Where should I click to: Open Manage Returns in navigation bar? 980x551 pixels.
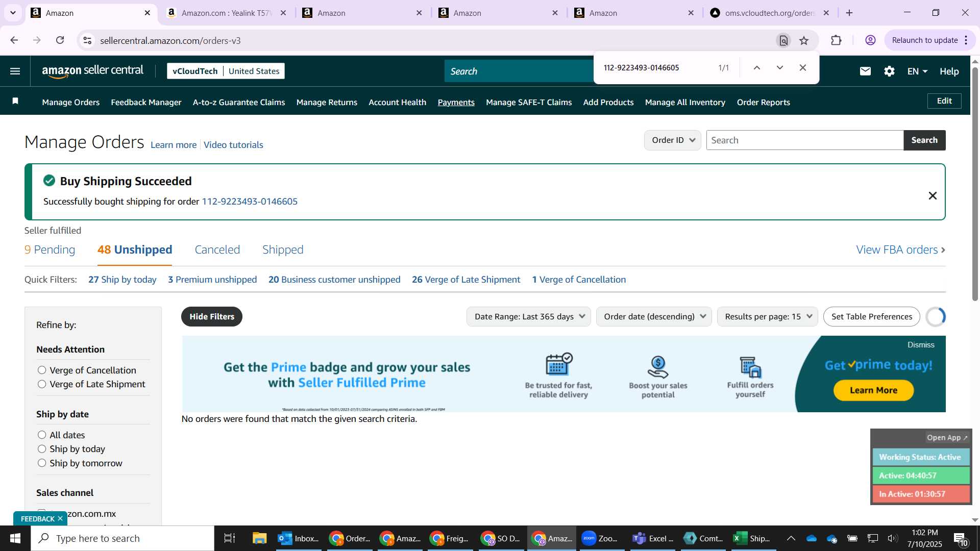[x=327, y=102]
